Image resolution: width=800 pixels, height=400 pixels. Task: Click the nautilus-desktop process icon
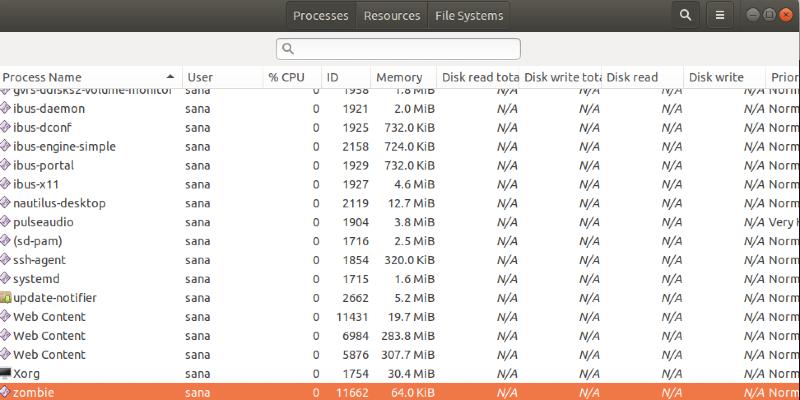tap(6, 203)
